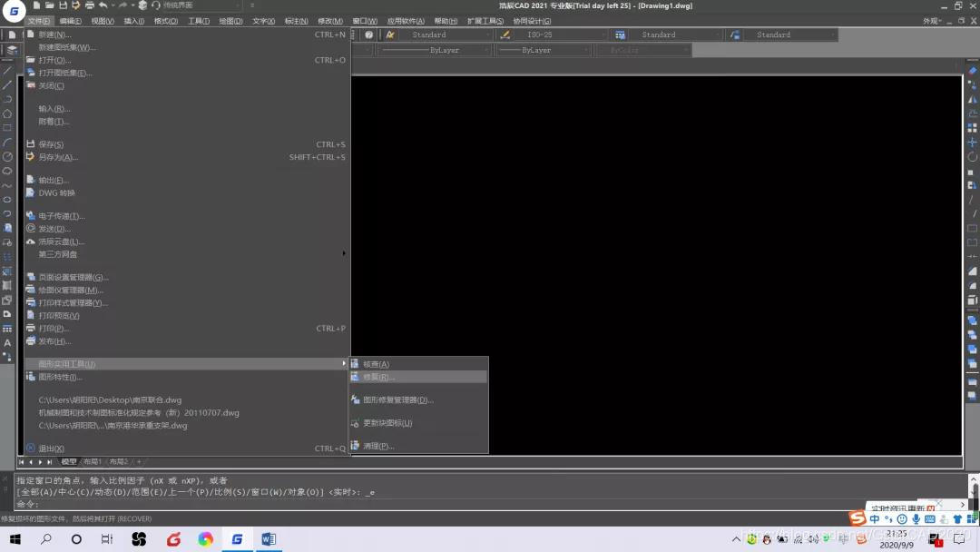Image resolution: width=980 pixels, height=552 pixels.
Task: Open the 编辑(E) menu in the menu bar
Action: 70,21
